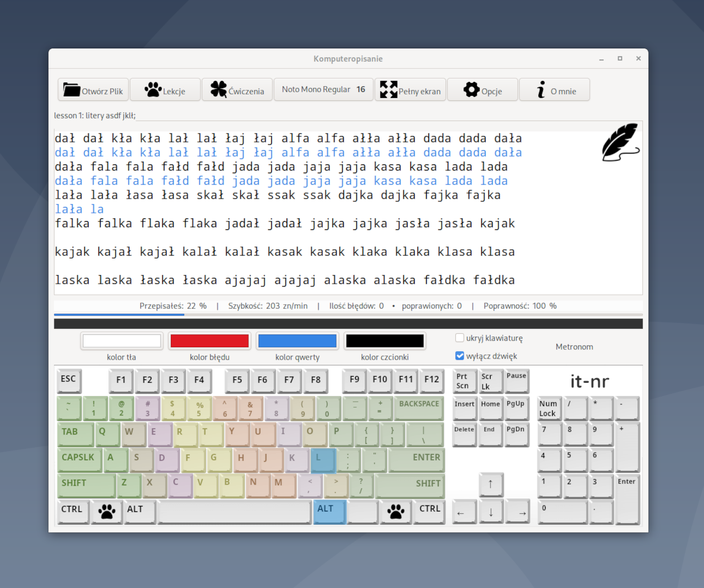
Task: Pick the white kolor tła swatch
Action: coord(122,341)
